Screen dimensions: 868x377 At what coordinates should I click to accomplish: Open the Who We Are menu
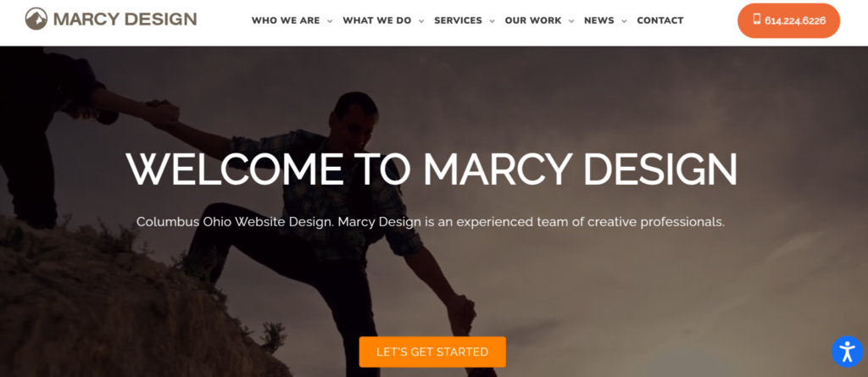coord(286,20)
